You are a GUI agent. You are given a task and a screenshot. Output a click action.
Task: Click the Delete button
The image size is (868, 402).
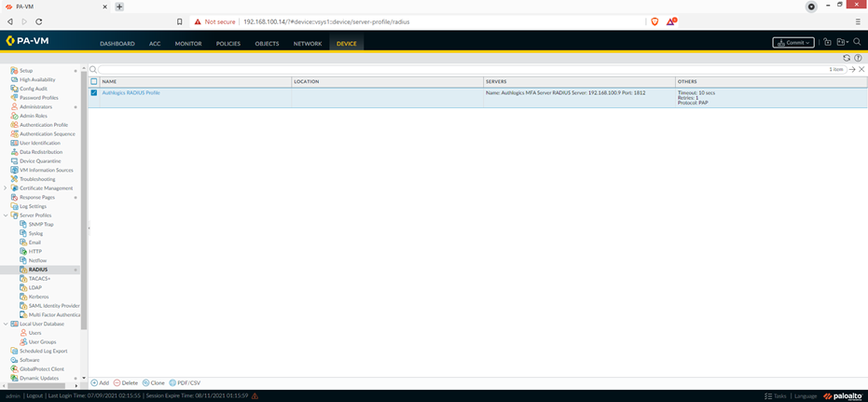126,382
